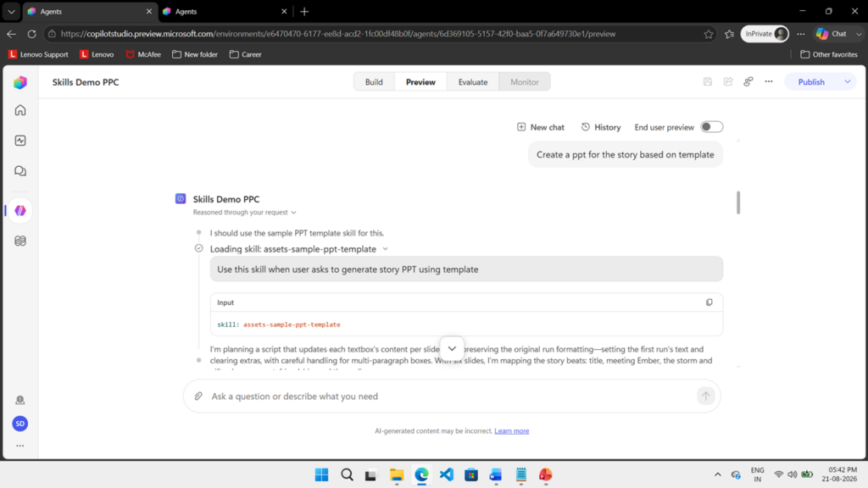
Task: Open the more actions ellipsis beside Publish
Action: [x=769, y=82]
